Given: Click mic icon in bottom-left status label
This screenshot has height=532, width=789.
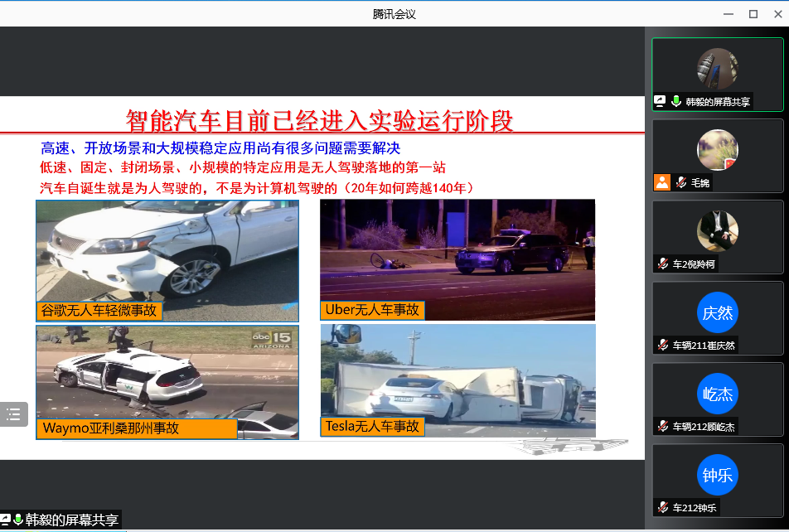Looking at the screenshot, I should [x=18, y=520].
